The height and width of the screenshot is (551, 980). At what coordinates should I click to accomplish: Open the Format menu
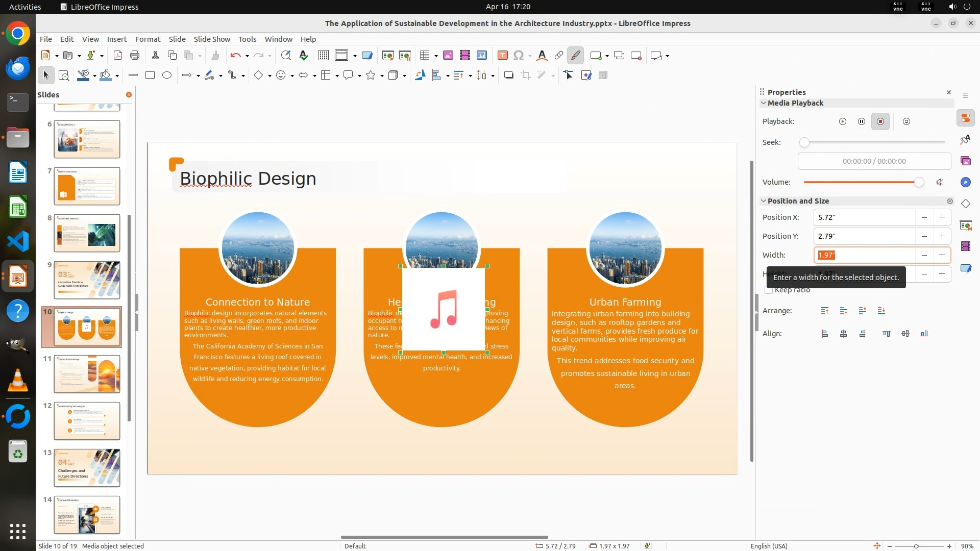pyautogui.click(x=148, y=39)
